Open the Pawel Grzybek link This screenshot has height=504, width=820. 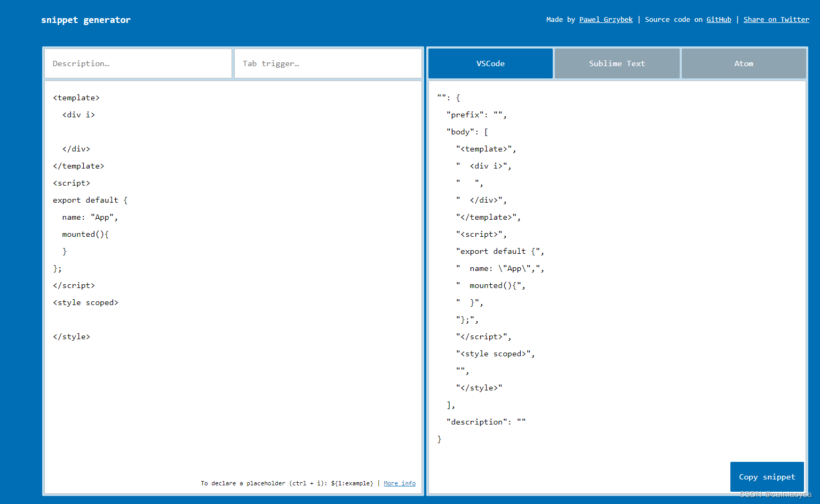point(606,20)
